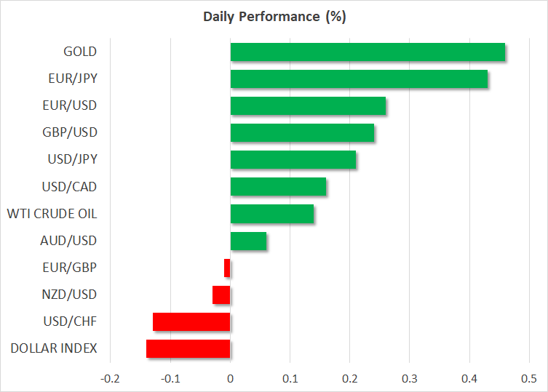Screen dimensions: 548x392
Task: Select the USD/JPY green bar
Action: pyautogui.click(x=293, y=160)
